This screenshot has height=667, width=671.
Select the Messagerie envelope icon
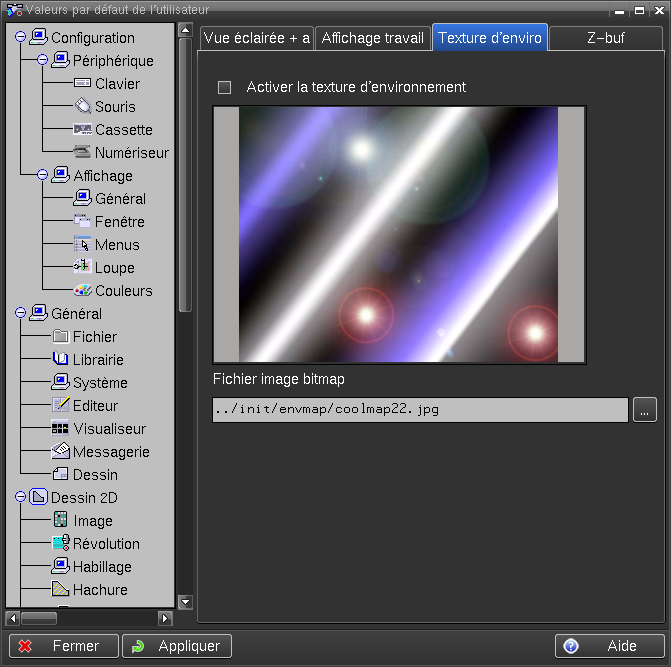60,451
